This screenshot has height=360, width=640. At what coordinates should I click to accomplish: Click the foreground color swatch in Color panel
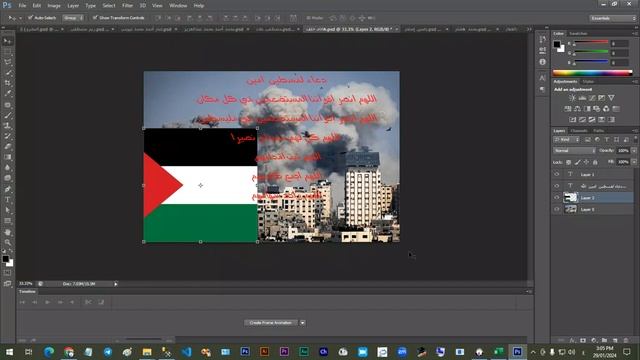pyautogui.click(x=557, y=44)
